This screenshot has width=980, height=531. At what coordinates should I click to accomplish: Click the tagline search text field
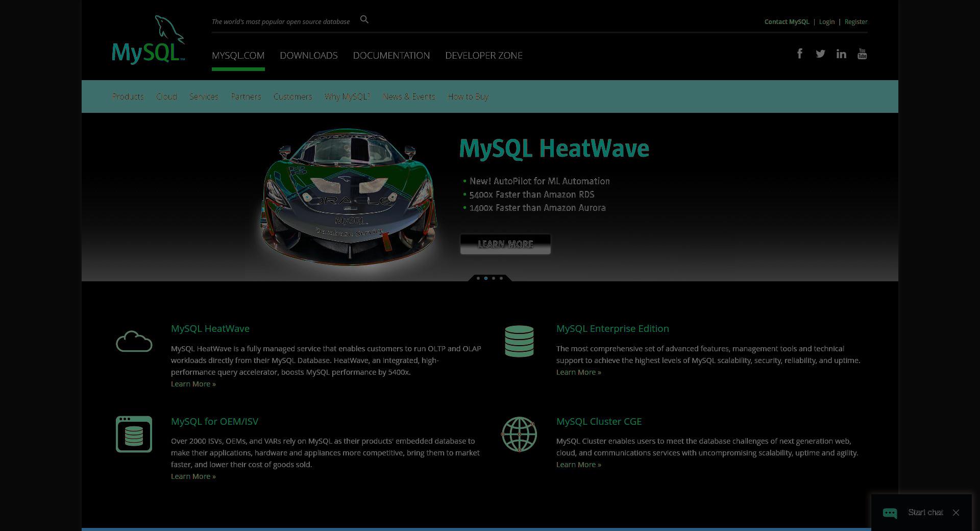[x=281, y=21]
